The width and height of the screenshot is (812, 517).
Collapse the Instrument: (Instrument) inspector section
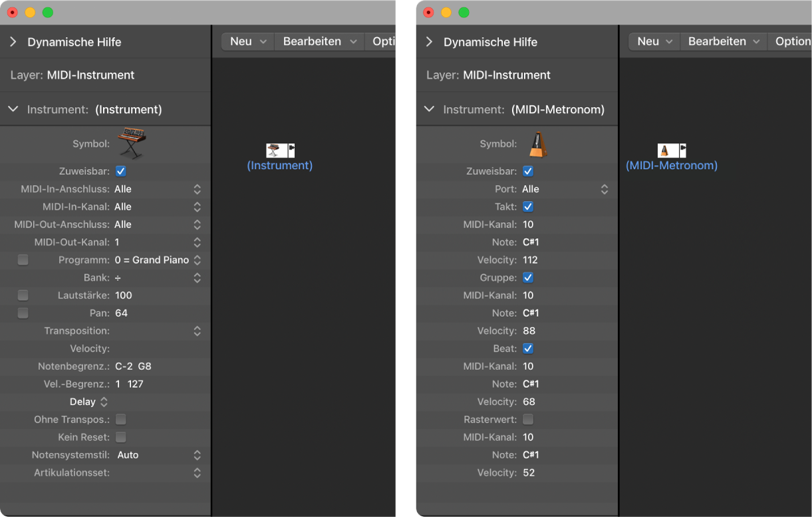tap(13, 109)
